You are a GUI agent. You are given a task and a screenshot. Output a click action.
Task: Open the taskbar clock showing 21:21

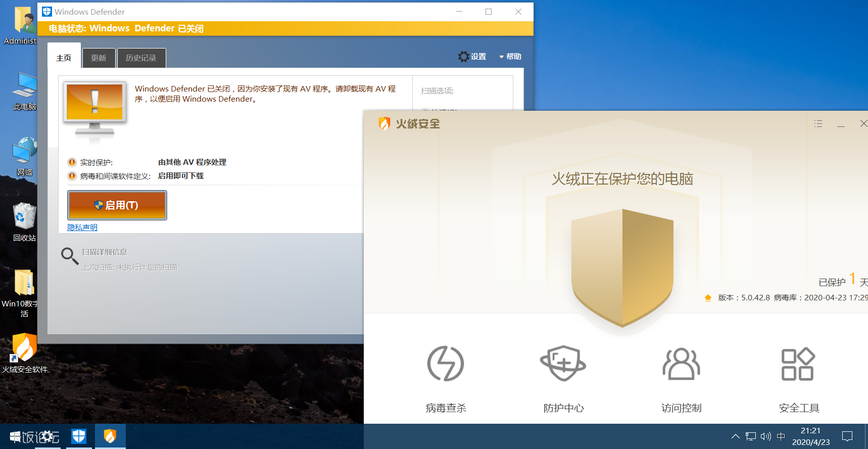811,436
